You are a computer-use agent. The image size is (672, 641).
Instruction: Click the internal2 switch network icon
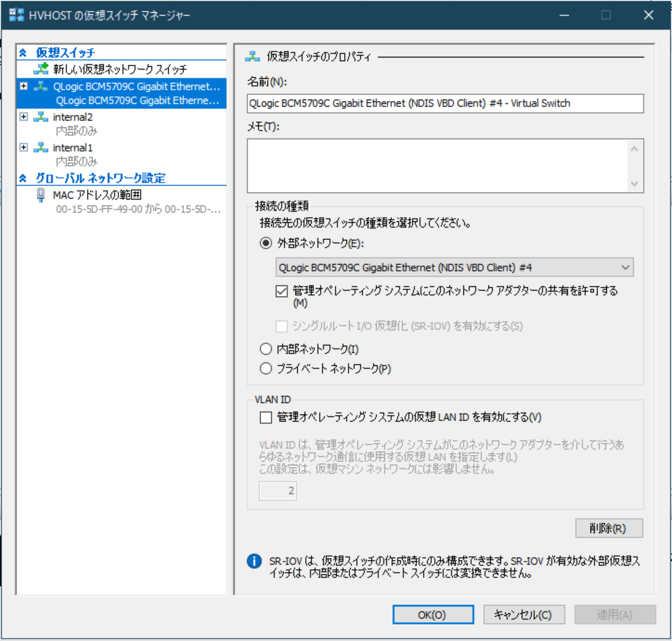pyautogui.click(x=41, y=117)
